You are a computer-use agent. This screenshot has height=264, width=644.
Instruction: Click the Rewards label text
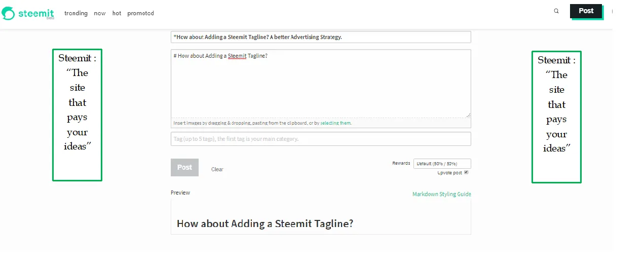tap(401, 163)
